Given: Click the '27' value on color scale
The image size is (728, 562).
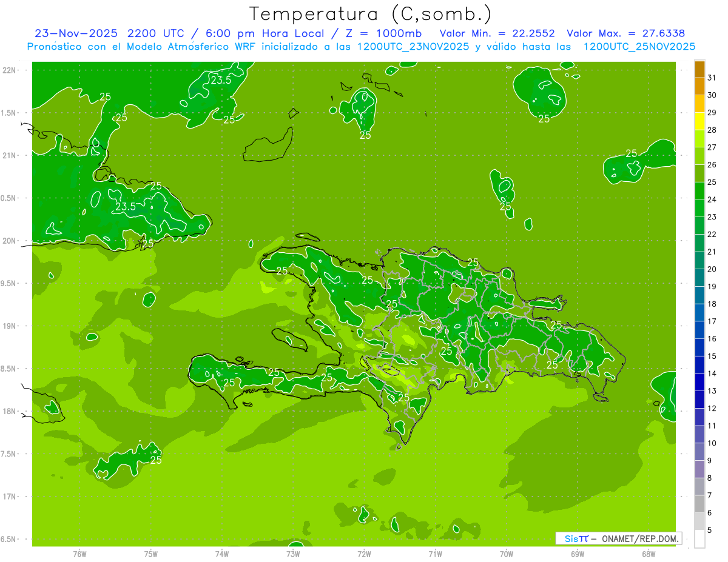Looking at the screenshot, I should (712, 147).
